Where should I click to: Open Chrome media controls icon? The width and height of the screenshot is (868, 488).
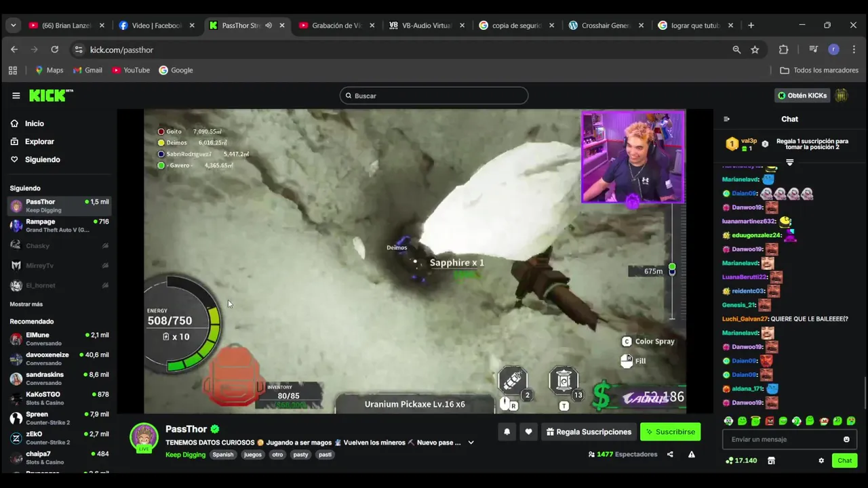pyautogui.click(x=813, y=49)
